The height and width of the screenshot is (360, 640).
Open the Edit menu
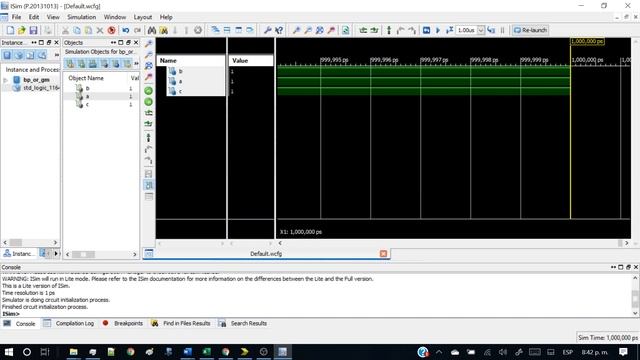pyautogui.click(x=34, y=17)
